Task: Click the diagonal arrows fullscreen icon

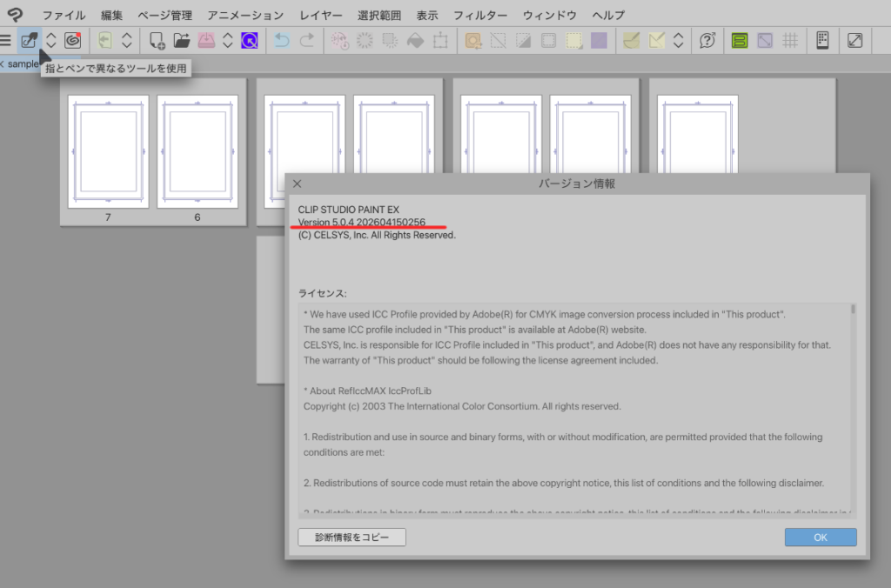Action: [x=854, y=40]
